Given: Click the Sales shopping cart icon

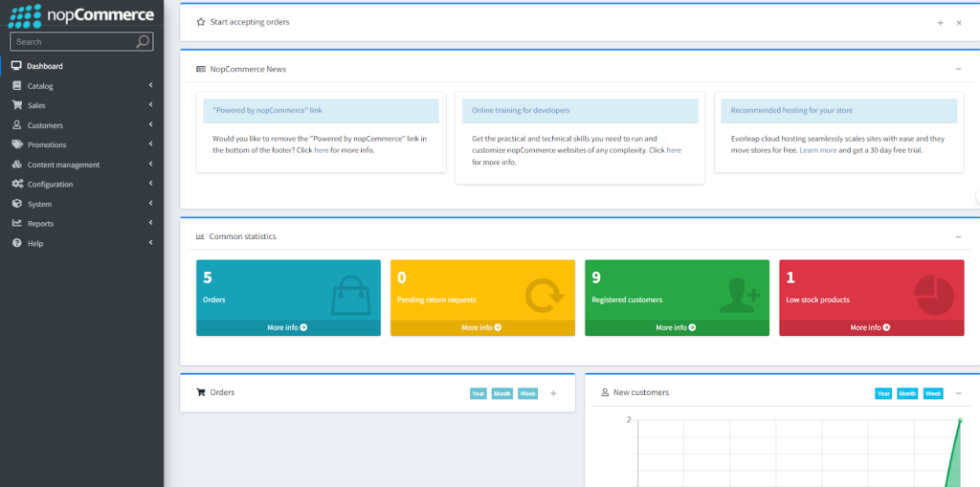Looking at the screenshot, I should pyautogui.click(x=16, y=105).
